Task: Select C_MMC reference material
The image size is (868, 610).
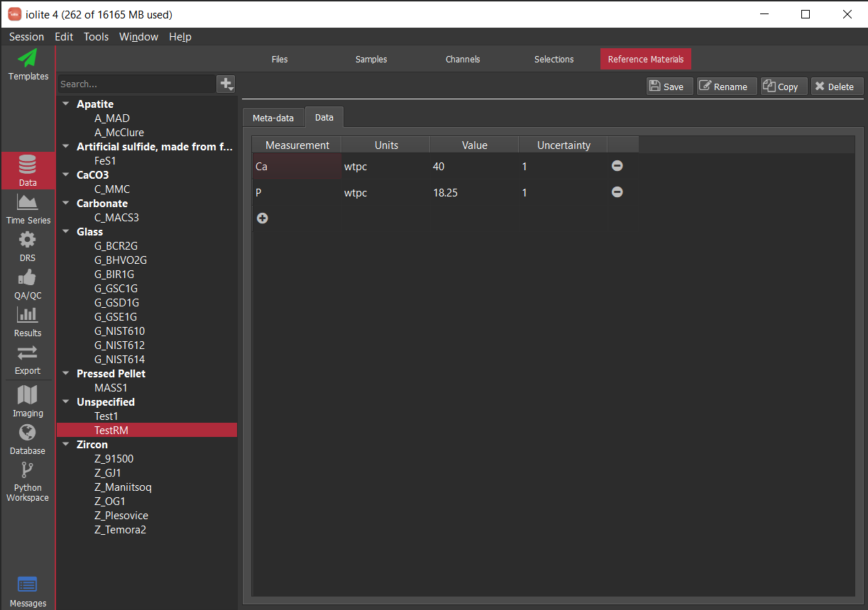Action: tap(112, 189)
